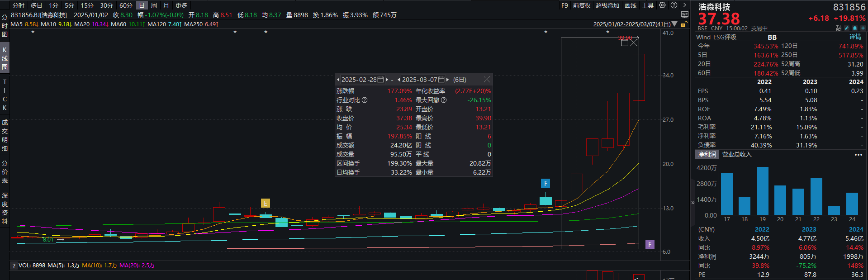
Task: Toggle 前复权 price adjustment
Action: [x=582, y=5]
